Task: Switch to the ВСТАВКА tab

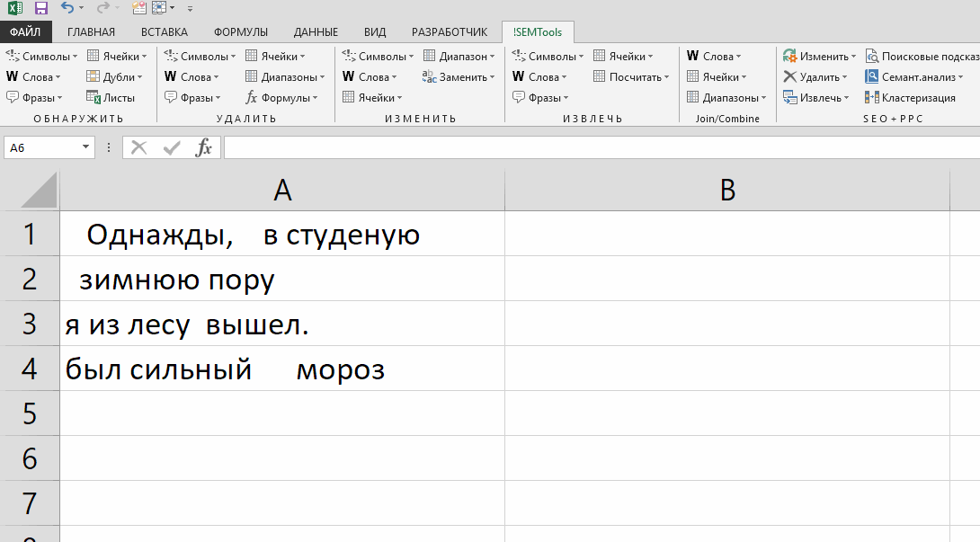Action: point(165,31)
